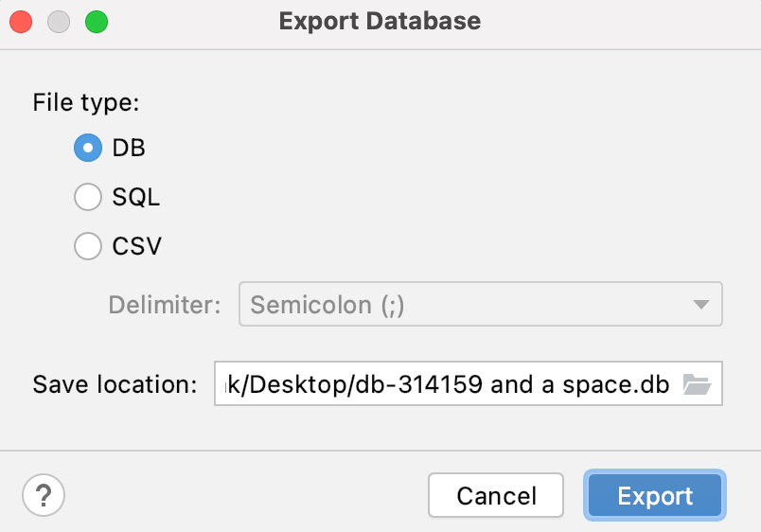Focus the Save location path field
The image size is (761, 532).
pos(447,385)
